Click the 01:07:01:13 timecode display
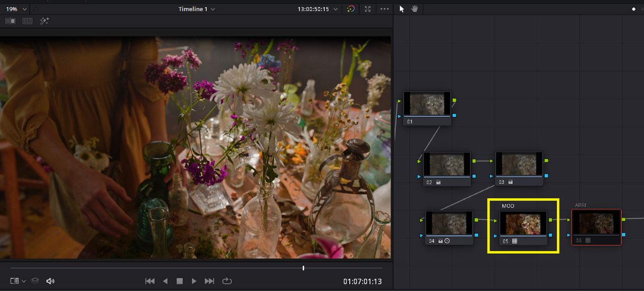Image resolution: width=644 pixels, height=291 pixels. pyautogui.click(x=363, y=281)
